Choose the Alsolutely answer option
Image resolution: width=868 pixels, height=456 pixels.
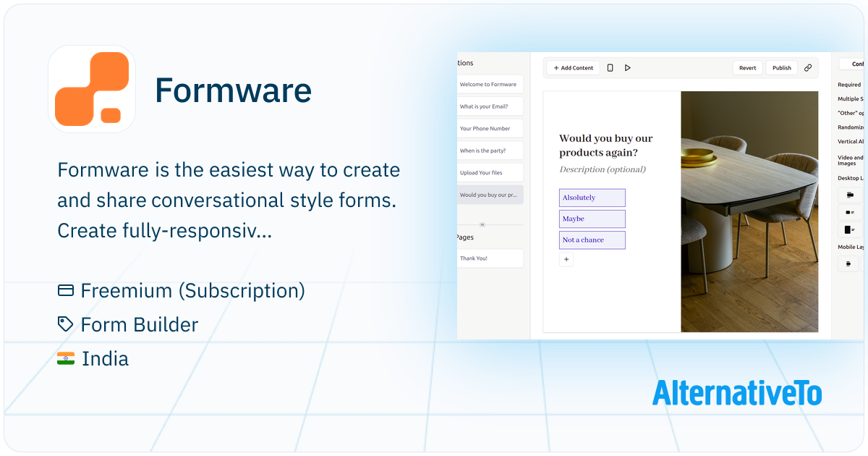point(592,198)
